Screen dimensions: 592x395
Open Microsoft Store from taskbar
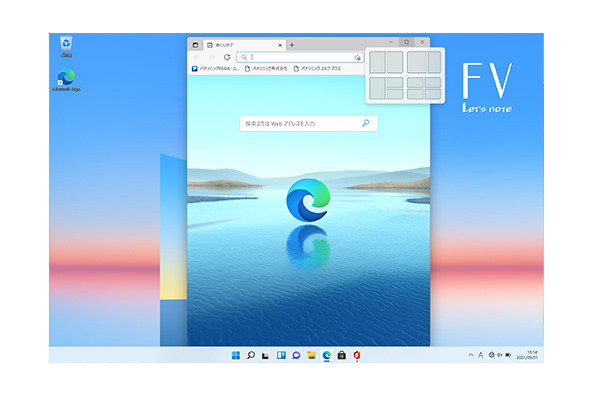click(x=341, y=355)
